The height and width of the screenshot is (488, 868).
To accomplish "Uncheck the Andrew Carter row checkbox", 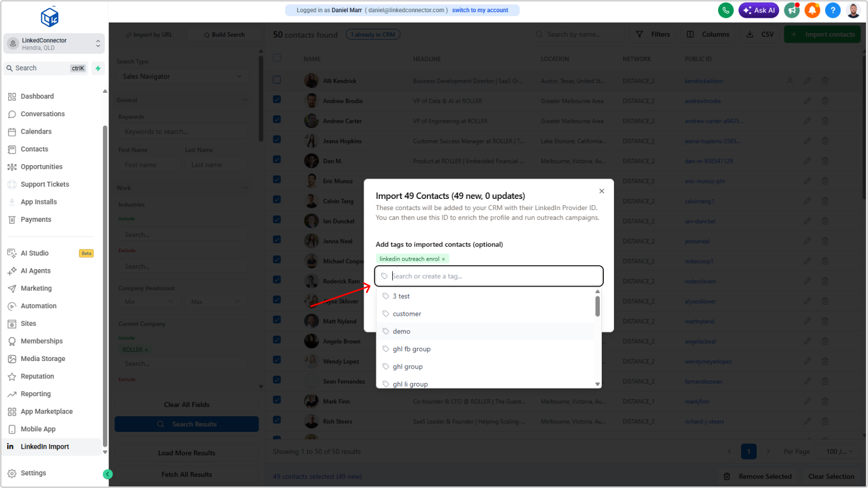I will point(277,119).
